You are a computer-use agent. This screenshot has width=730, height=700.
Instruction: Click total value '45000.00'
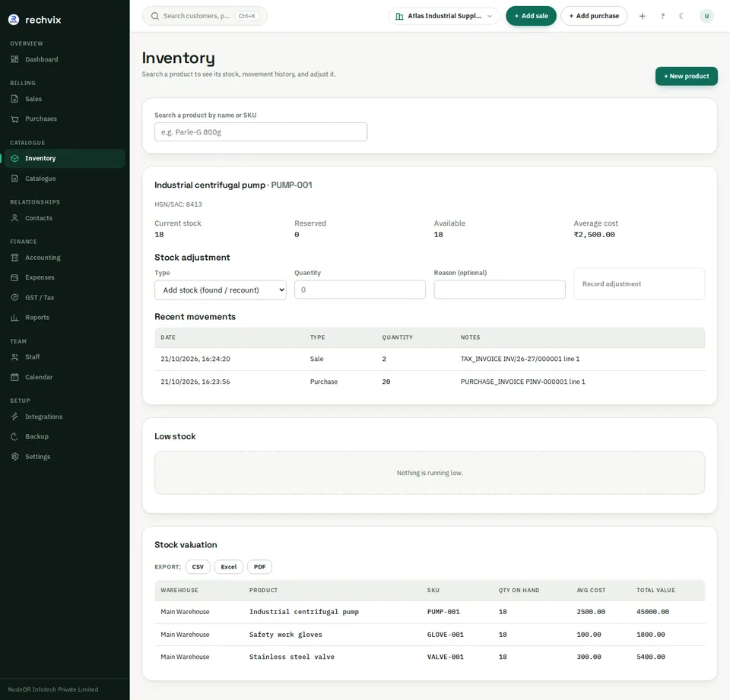(652, 612)
